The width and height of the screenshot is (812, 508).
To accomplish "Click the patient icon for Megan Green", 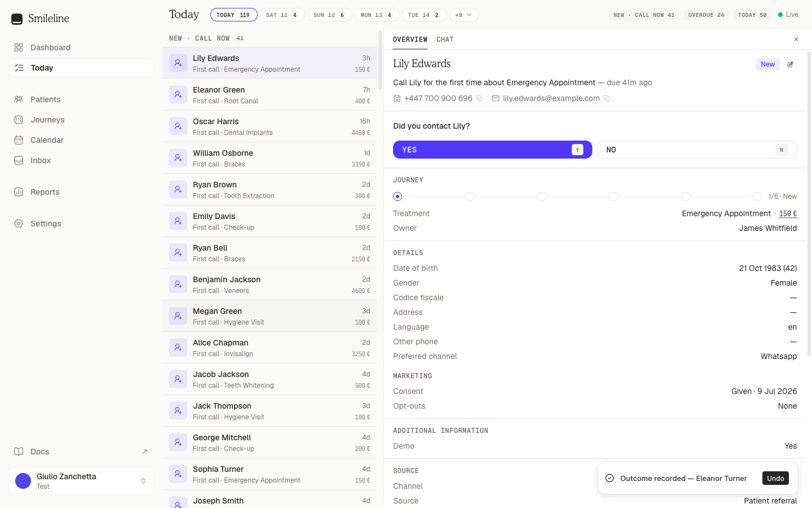I will [178, 316].
